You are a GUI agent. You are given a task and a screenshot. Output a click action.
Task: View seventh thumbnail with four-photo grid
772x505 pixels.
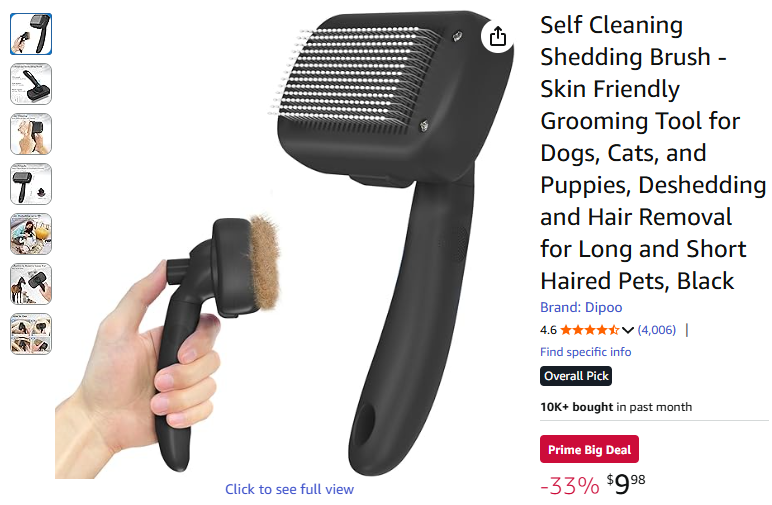click(x=31, y=334)
